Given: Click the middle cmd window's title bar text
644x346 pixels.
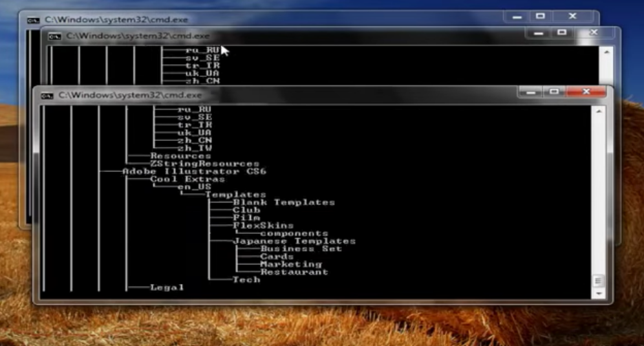Looking at the screenshot, I should coord(138,36).
